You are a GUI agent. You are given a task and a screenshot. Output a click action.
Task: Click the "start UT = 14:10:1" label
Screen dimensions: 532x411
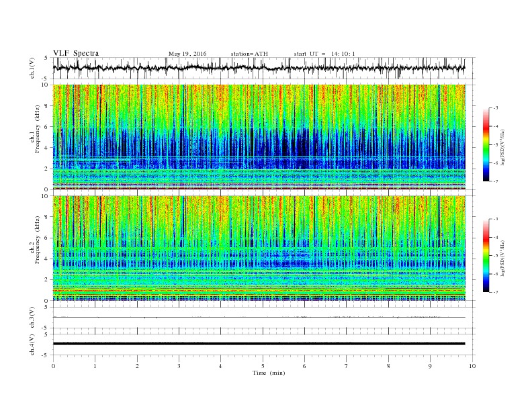click(324, 54)
